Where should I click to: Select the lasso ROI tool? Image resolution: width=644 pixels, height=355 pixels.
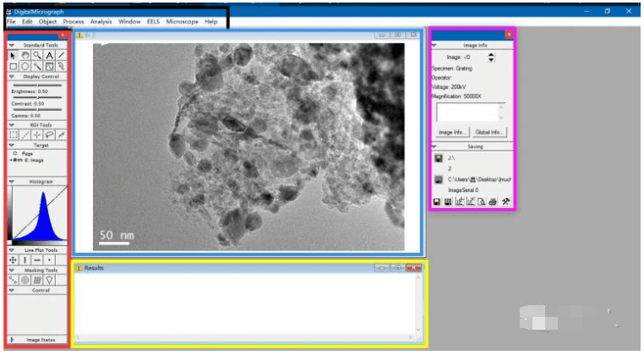tap(49, 134)
